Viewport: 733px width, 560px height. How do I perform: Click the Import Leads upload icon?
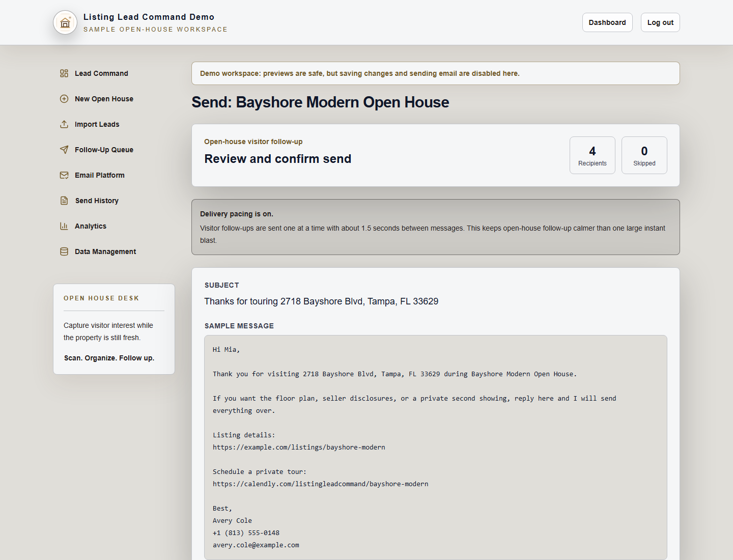point(64,124)
